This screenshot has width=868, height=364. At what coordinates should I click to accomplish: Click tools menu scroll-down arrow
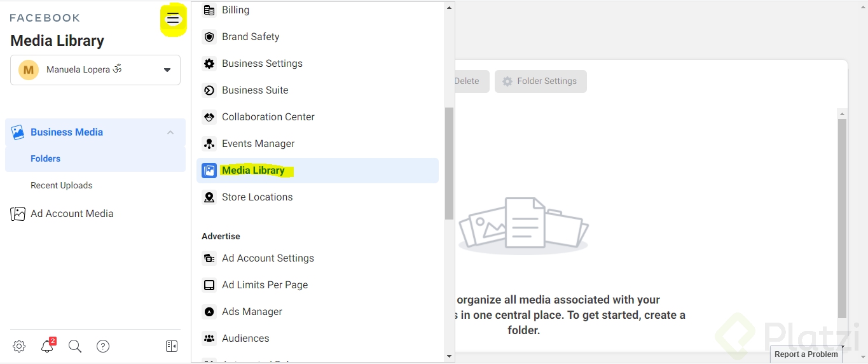(x=449, y=356)
